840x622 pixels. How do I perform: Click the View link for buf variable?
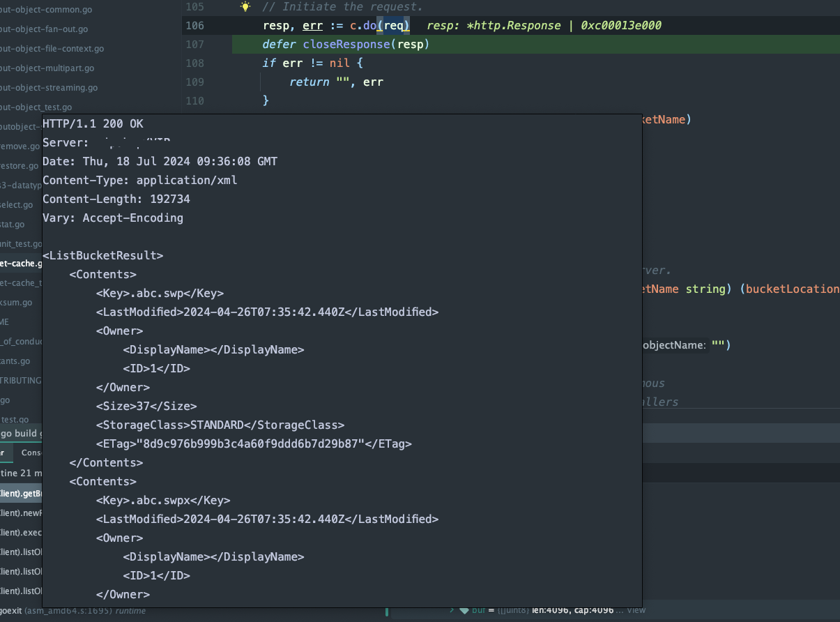[636, 610]
